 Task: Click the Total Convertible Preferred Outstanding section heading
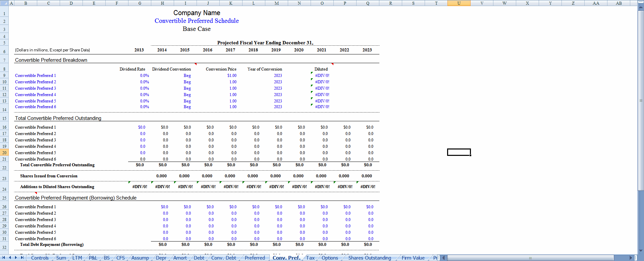click(58, 118)
